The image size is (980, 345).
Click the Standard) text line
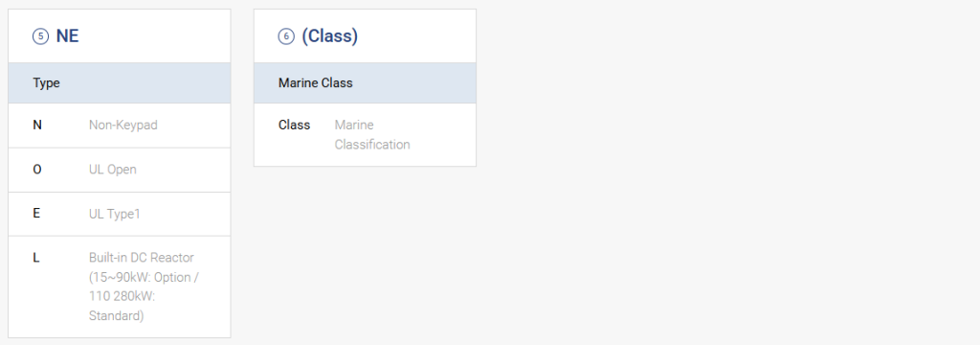click(x=116, y=316)
